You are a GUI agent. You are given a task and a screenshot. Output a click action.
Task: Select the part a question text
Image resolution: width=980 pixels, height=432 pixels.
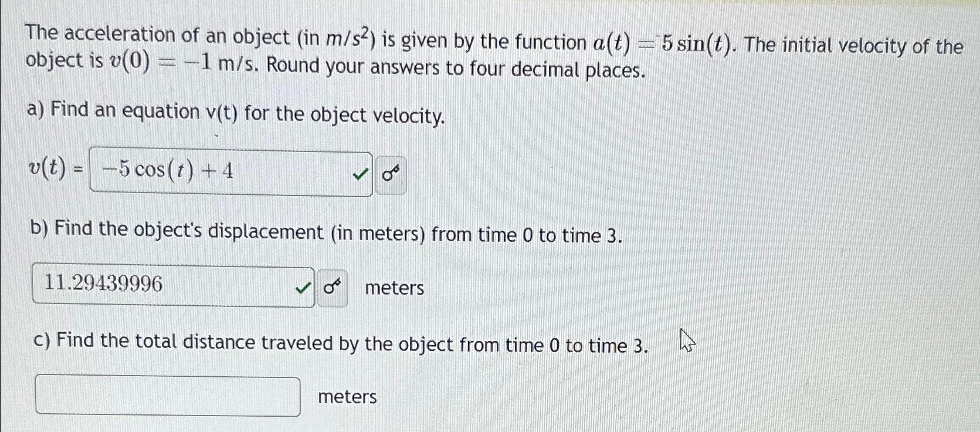235,113
